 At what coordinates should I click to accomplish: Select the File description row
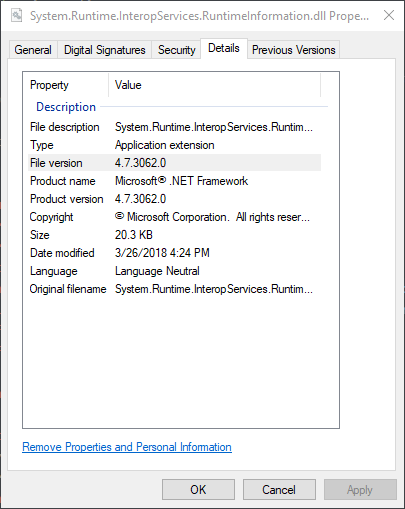pos(174,127)
